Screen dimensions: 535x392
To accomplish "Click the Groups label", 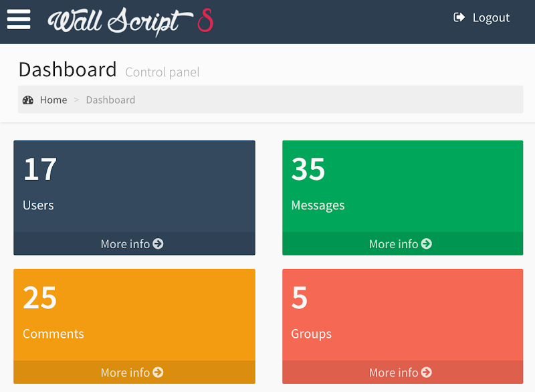I will coord(311,334).
